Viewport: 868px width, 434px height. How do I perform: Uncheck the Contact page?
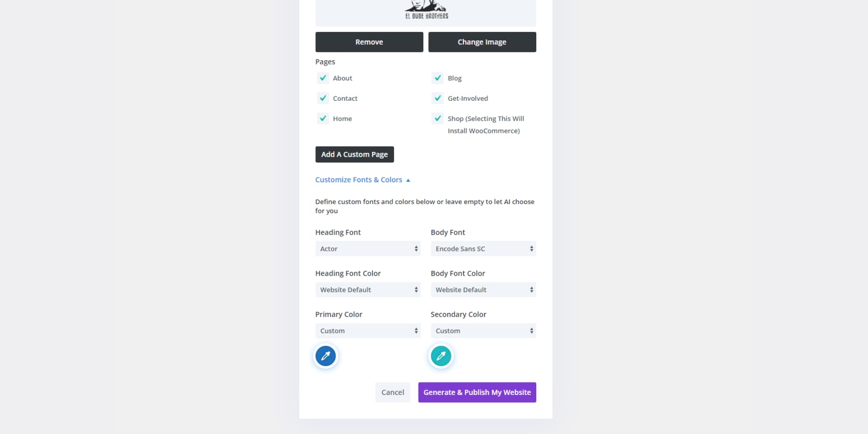[323, 98]
